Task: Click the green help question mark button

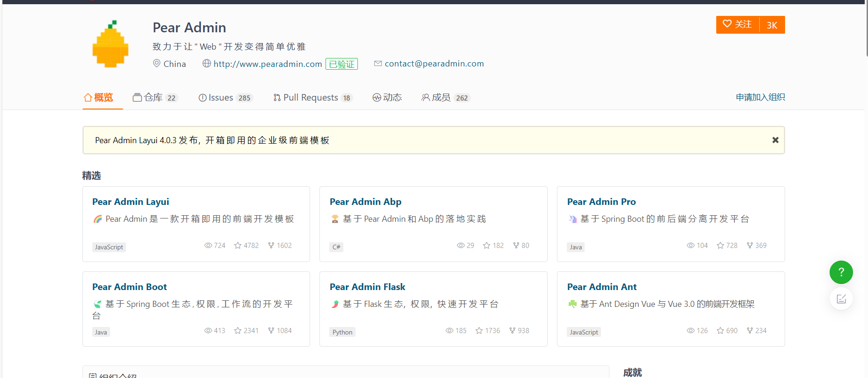Action: point(841,272)
